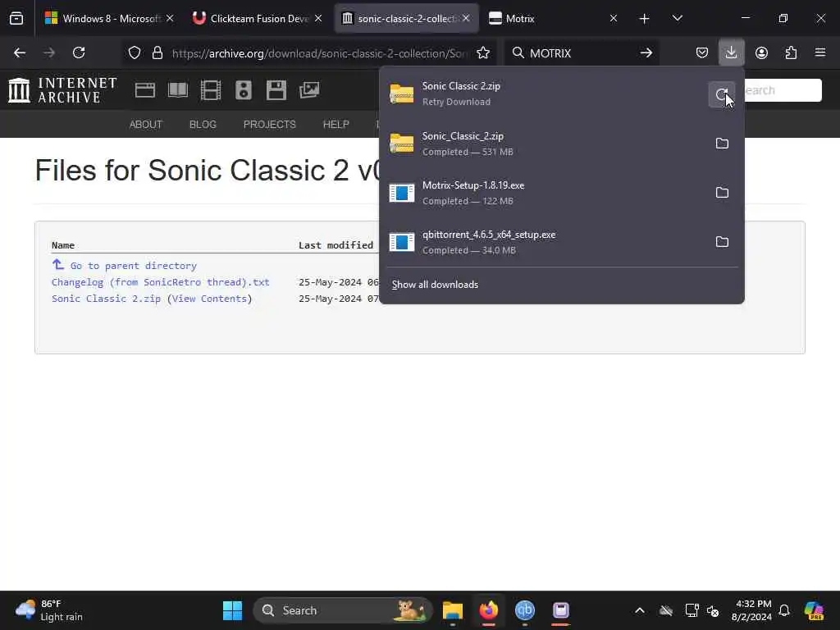
Task: Open the Images icon
Action: point(309,90)
